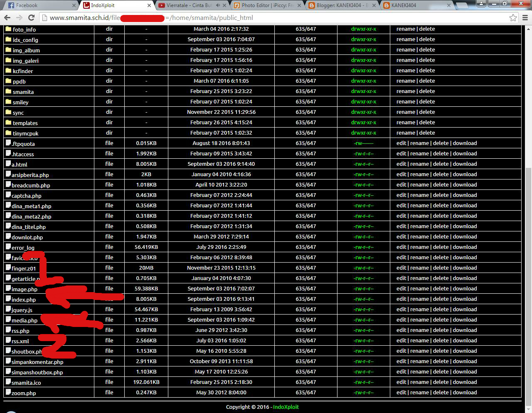The height and width of the screenshot is (413, 532).
Task: Click the smamita.ico file icon
Action: click(x=8, y=382)
